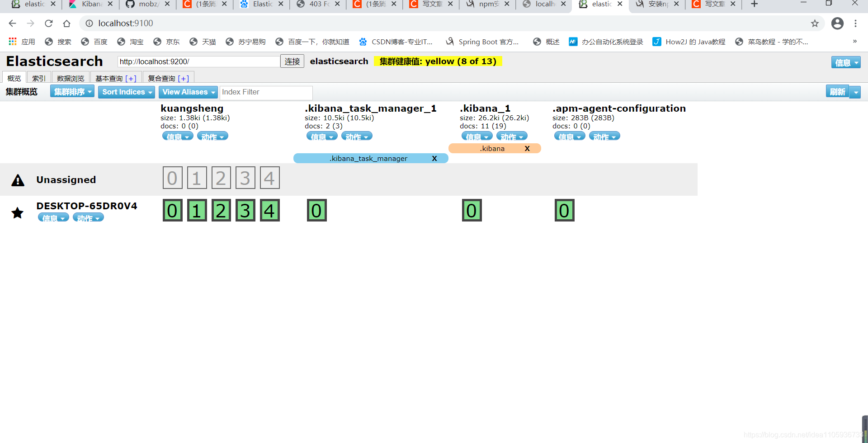Click kuangsheng primary shard 3 on DESKTOP-65DR0V4

pyautogui.click(x=245, y=211)
